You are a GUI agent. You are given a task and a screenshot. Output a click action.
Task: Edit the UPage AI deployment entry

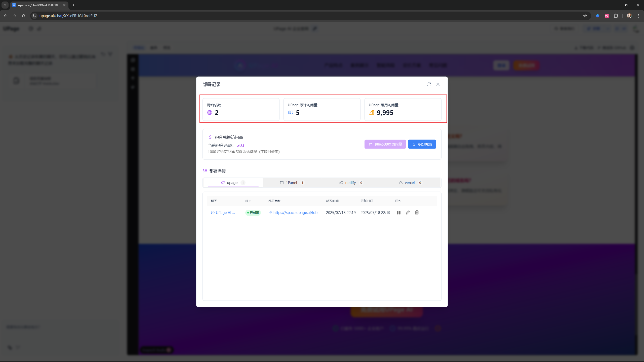tap(408, 213)
